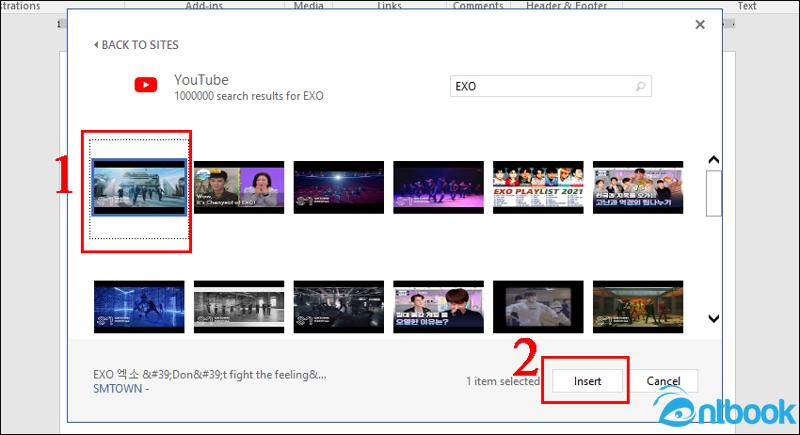Click the Insert button

point(587,381)
